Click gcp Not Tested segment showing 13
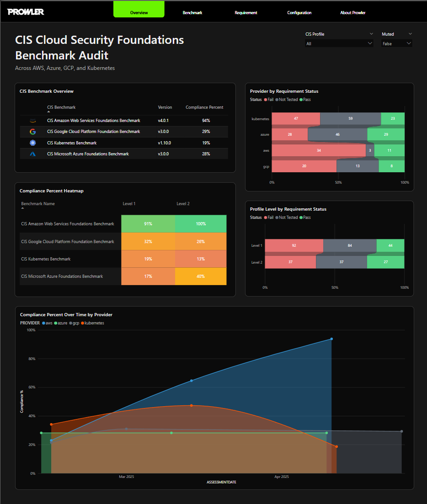 pos(358,166)
